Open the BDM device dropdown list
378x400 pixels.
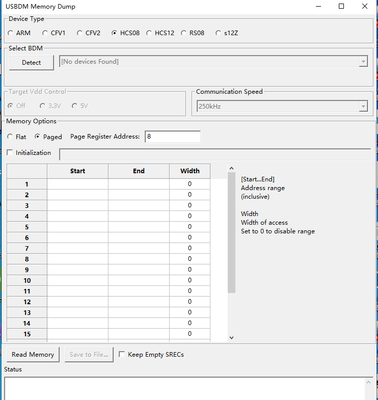(363, 62)
